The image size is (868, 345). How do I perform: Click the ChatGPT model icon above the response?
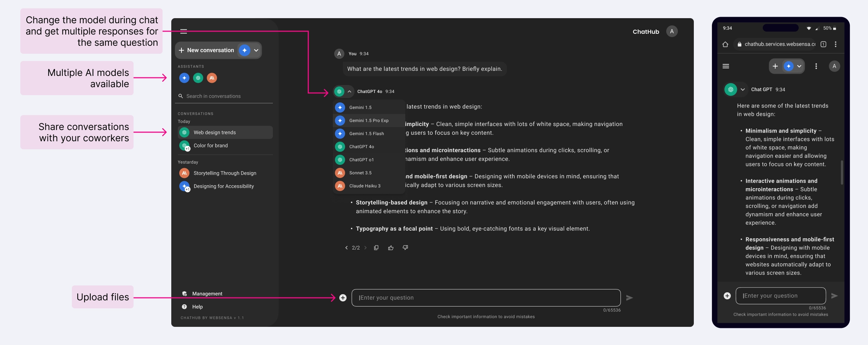[339, 92]
